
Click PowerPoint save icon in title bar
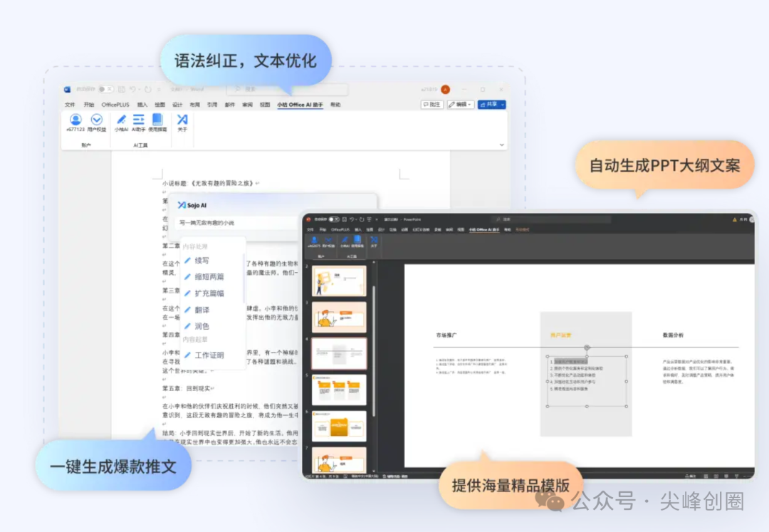(x=345, y=219)
